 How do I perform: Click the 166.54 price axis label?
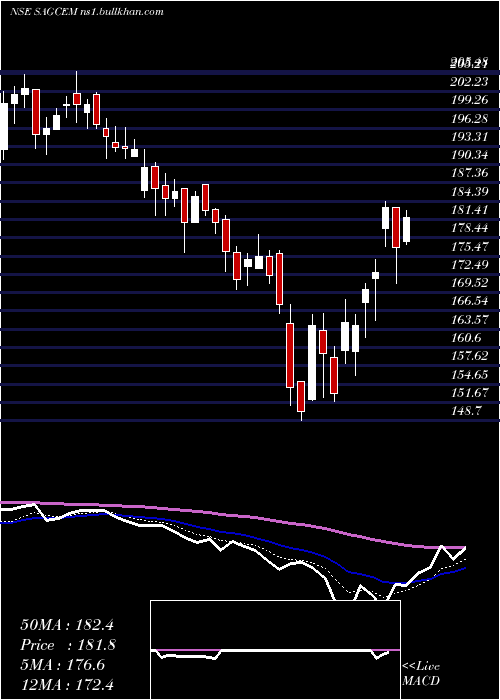pos(469,301)
